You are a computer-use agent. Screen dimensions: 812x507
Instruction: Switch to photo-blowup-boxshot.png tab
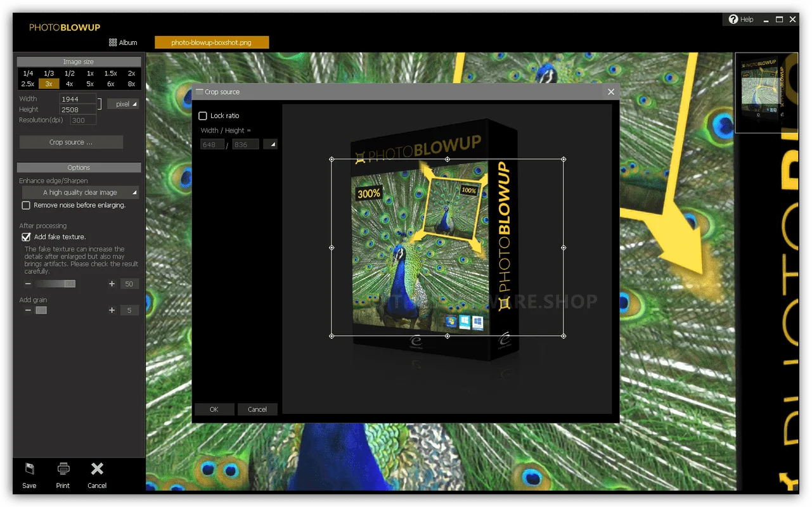click(x=212, y=42)
